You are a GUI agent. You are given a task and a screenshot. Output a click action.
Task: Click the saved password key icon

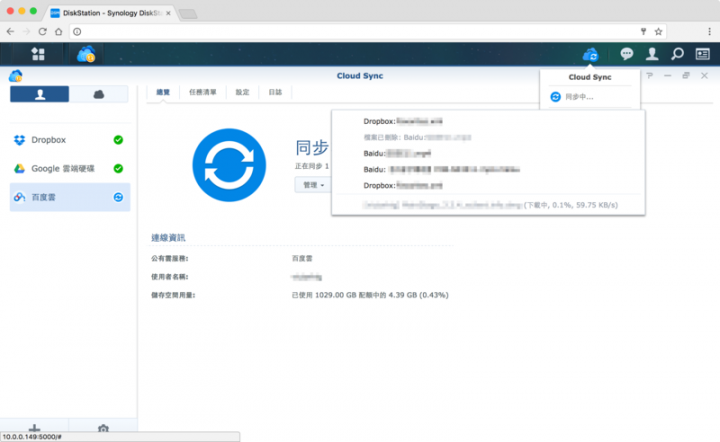click(643, 32)
